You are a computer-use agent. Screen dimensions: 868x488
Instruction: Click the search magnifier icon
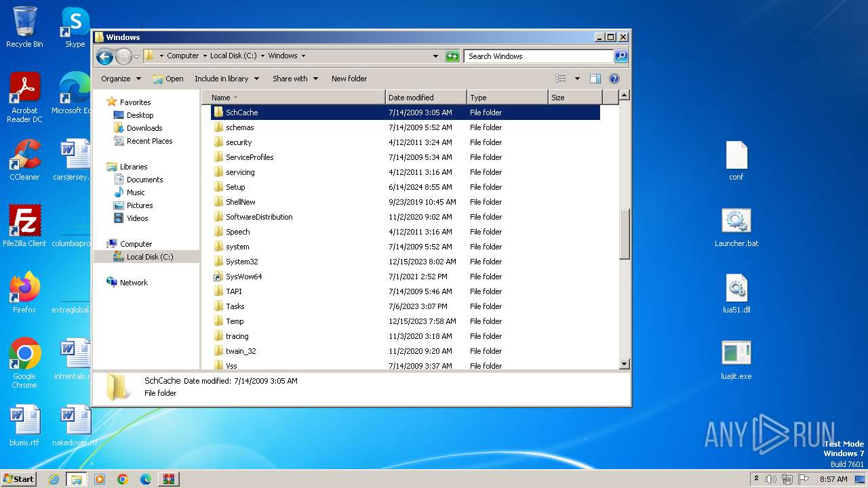(x=621, y=56)
